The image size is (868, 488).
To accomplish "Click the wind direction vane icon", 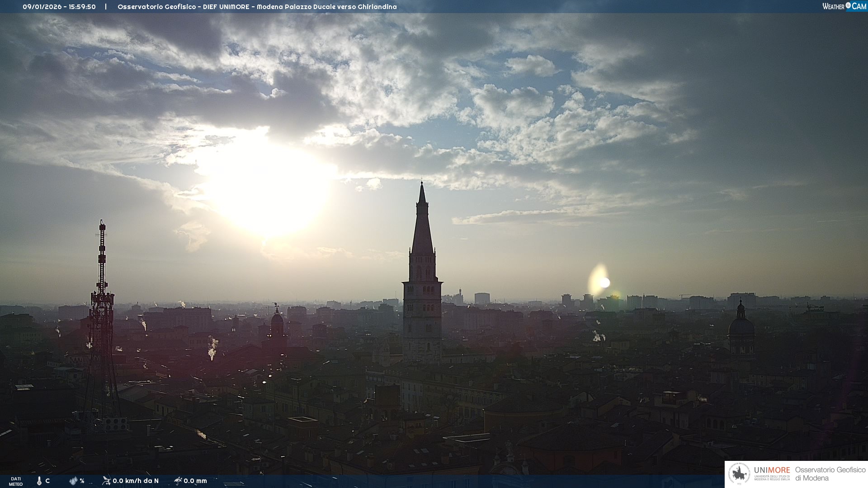I will click(x=106, y=481).
